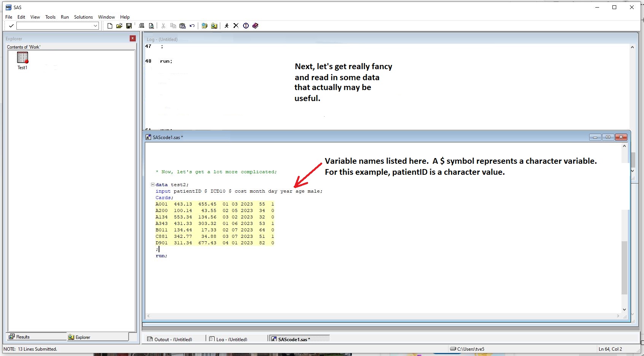
Task: Click the Save disk icon
Action: 129,26
